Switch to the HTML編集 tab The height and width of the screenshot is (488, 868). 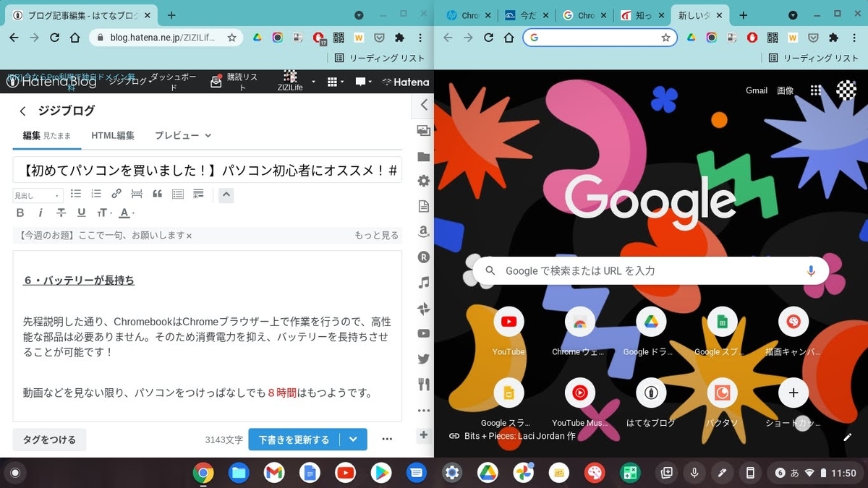pyautogui.click(x=113, y=135)
